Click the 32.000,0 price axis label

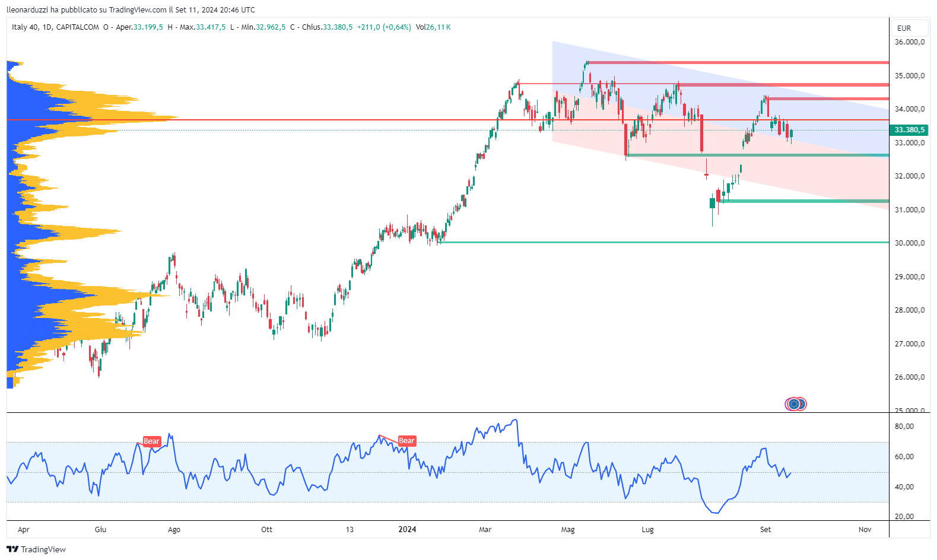pyautogui.click(x=910, y=176)
